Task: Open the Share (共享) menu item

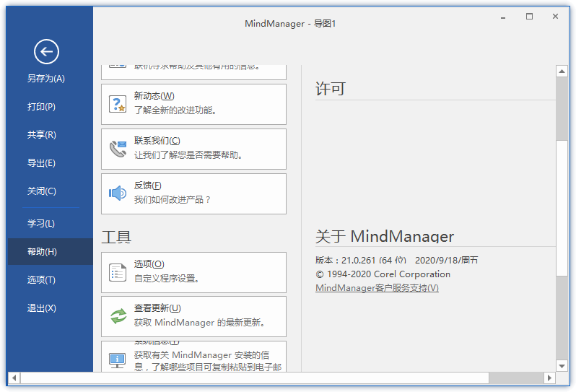Action: click(x=42, y=135)
